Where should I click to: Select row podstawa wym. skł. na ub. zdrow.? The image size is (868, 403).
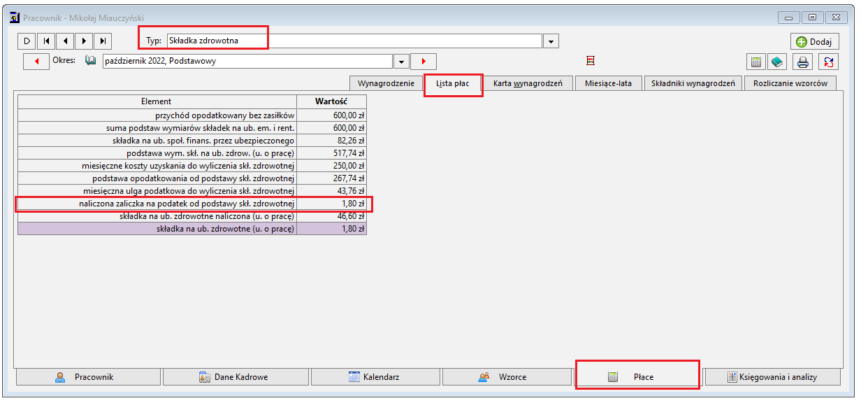click(191, 153)
